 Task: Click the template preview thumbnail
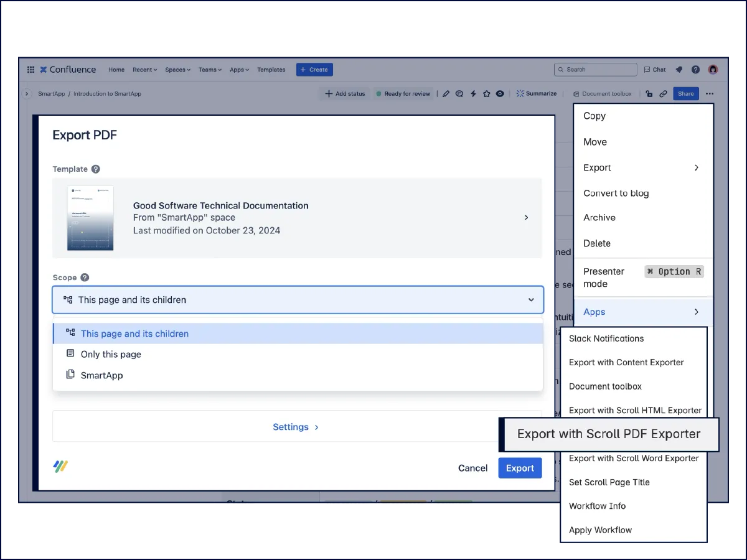[90, 218]
